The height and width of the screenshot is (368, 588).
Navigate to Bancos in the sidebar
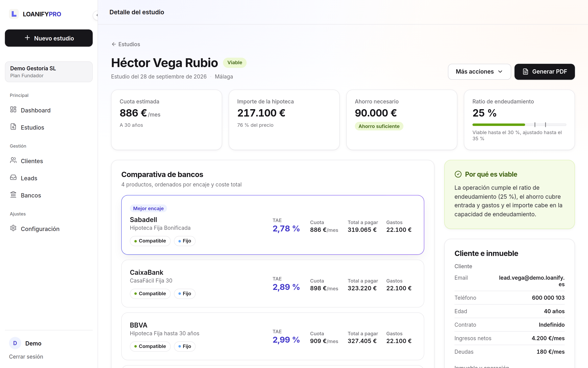coord(49,195)
